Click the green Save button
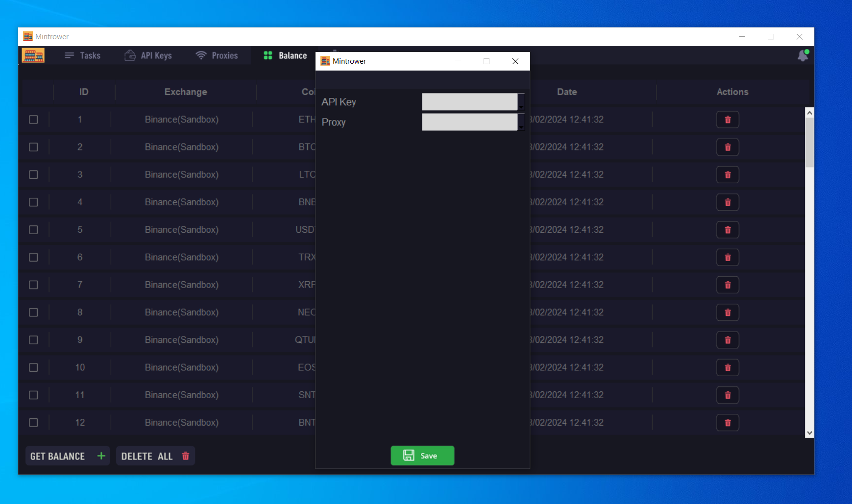This screenshot has height=504, width=852. (x=422, y=456)
